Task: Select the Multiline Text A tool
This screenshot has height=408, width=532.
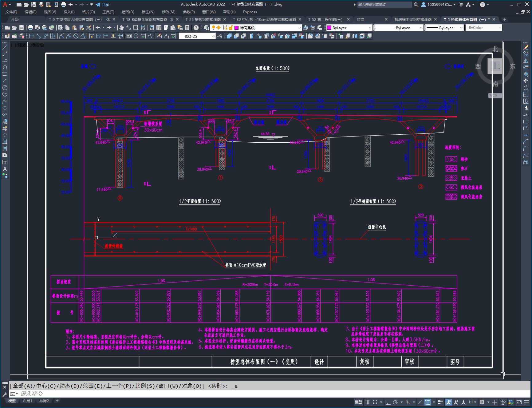Action: (x=5, y=169)
